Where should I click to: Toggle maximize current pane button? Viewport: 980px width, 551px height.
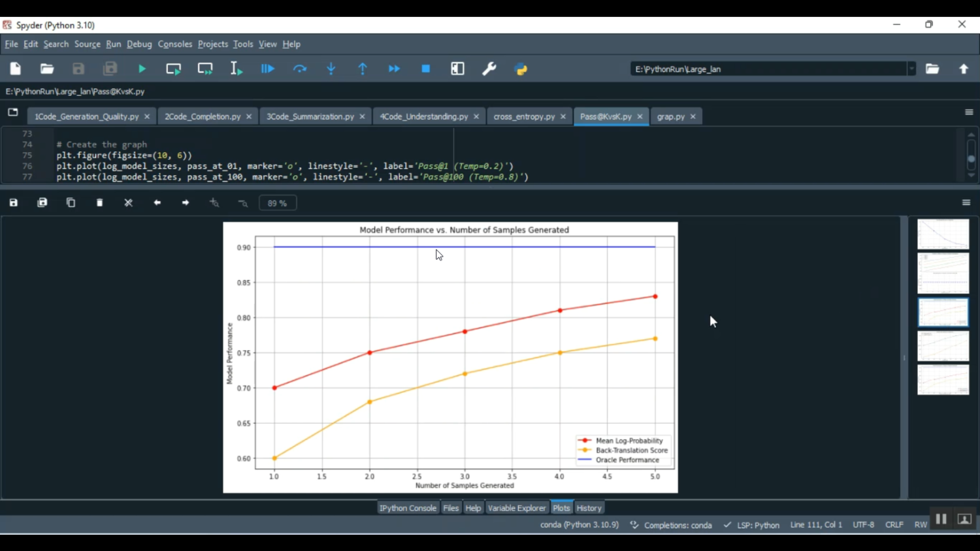point(457,69)
